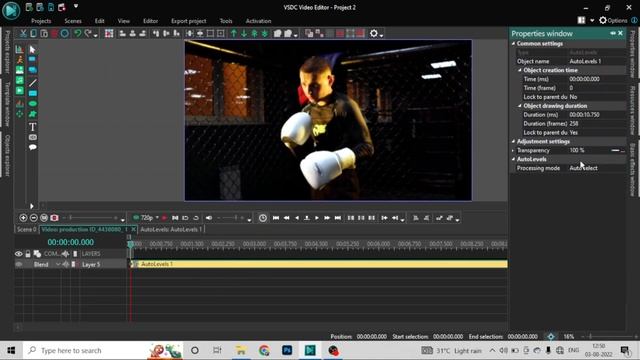This screenshot has width=640, height=360.
Task: Switch to the AutoLevels: AutoLevels 1 tab
Action: point(171,229)
